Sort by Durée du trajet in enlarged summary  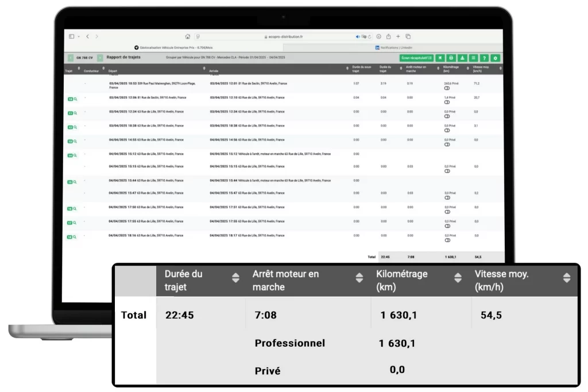(x=235, y=278)
